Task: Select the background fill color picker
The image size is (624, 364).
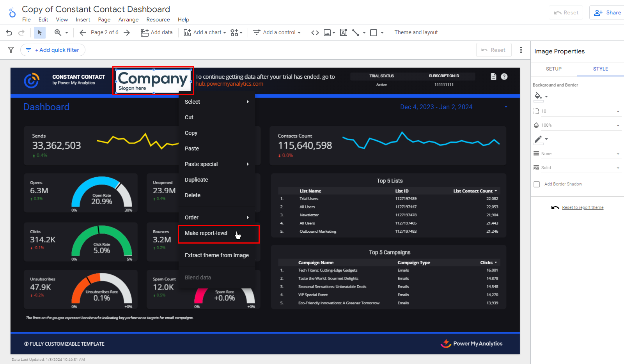Action: pos(538,96)
